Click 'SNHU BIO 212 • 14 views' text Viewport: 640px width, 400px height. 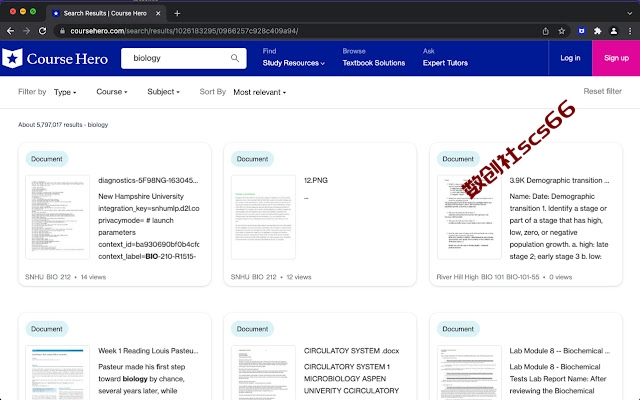click(65, 277)
